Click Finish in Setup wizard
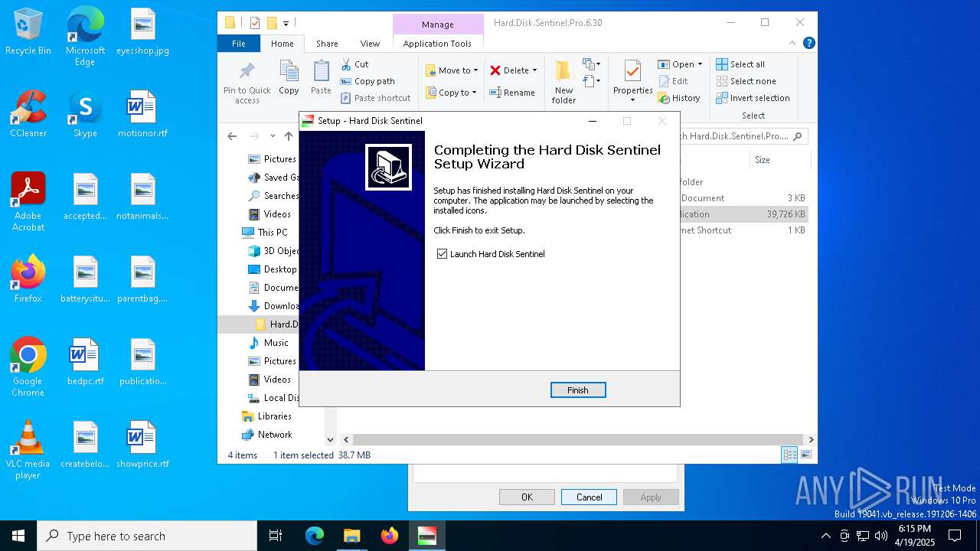 point(578,390)
